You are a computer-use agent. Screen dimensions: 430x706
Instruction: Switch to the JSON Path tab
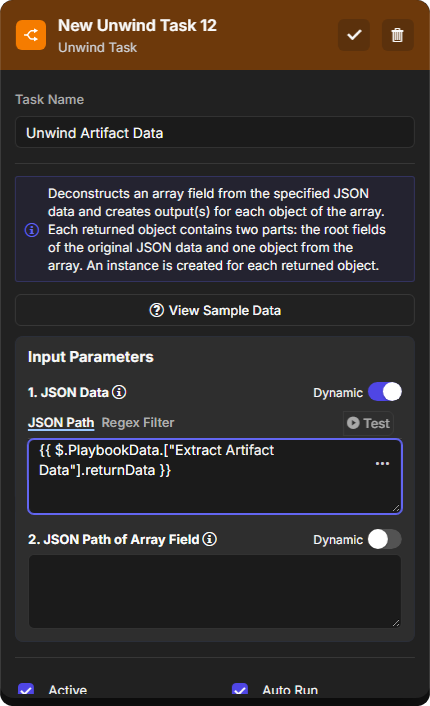click(61, 423)
